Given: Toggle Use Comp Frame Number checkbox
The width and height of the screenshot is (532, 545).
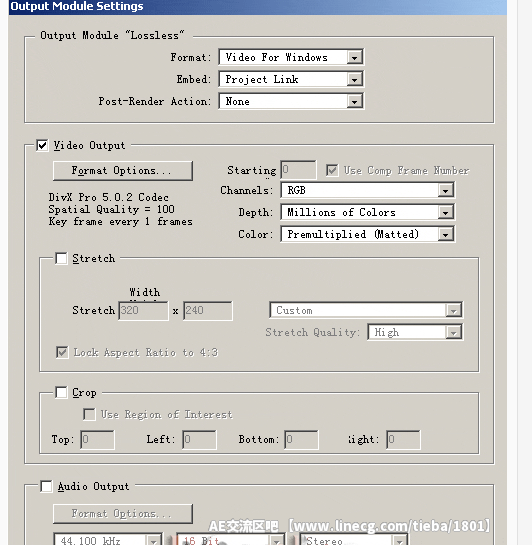Looking at the screenshot, I should pos(332,170).
